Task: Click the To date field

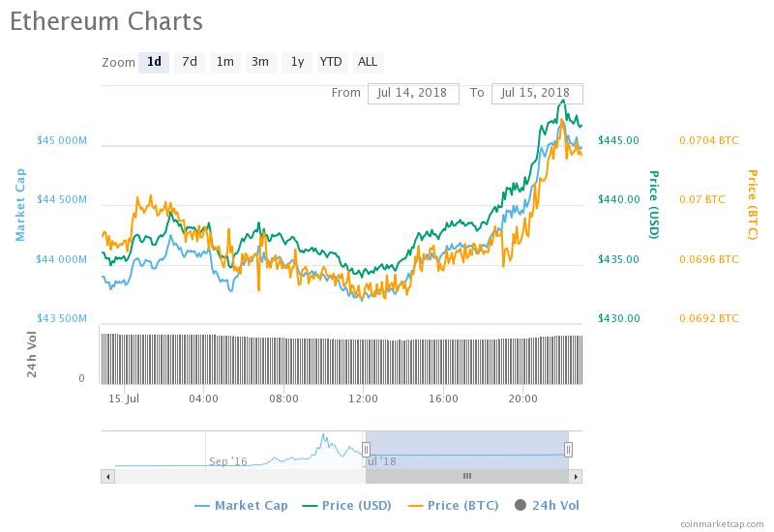Action: point(537,93)
